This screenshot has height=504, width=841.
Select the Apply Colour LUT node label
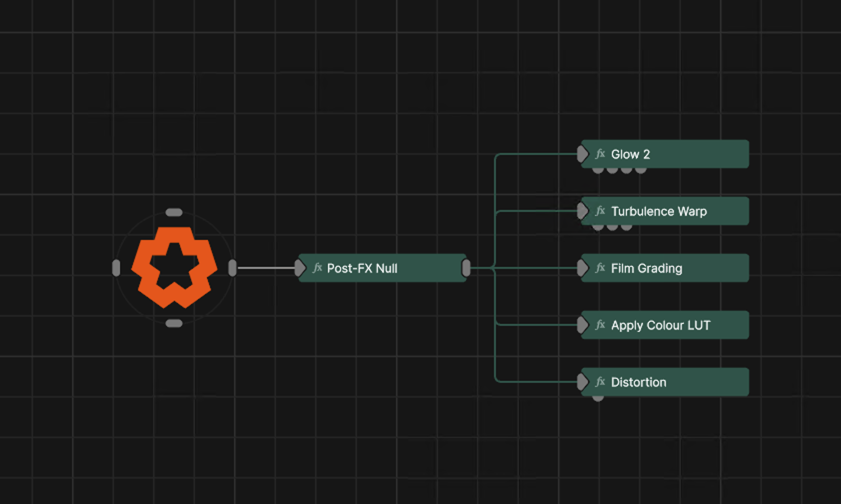(x=660, y=325)
